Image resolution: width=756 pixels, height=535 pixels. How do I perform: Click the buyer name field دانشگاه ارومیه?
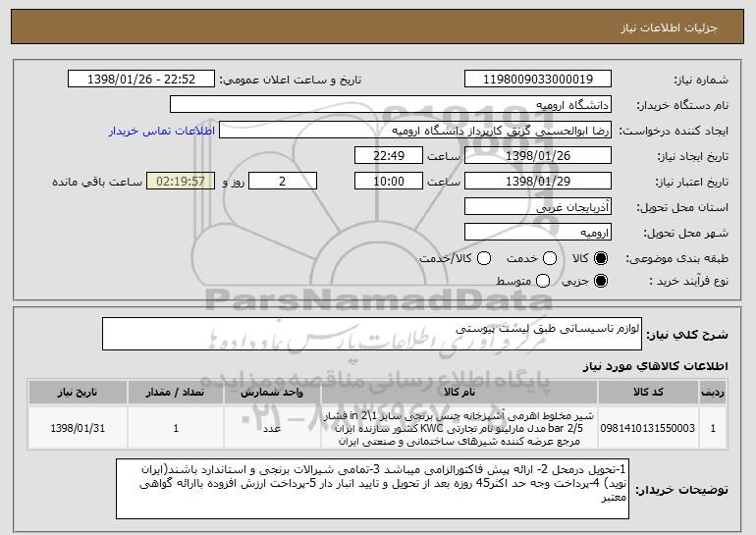tap(391, 105)
